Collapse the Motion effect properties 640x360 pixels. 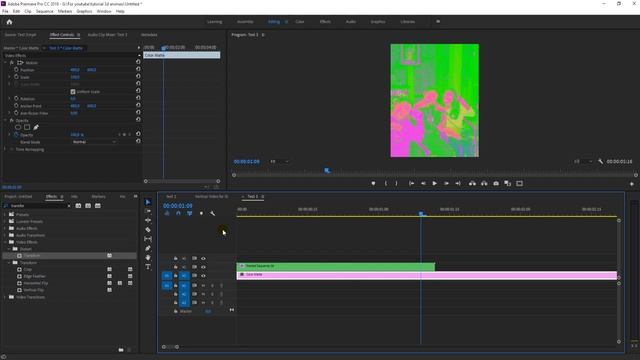tap(6, 62)
